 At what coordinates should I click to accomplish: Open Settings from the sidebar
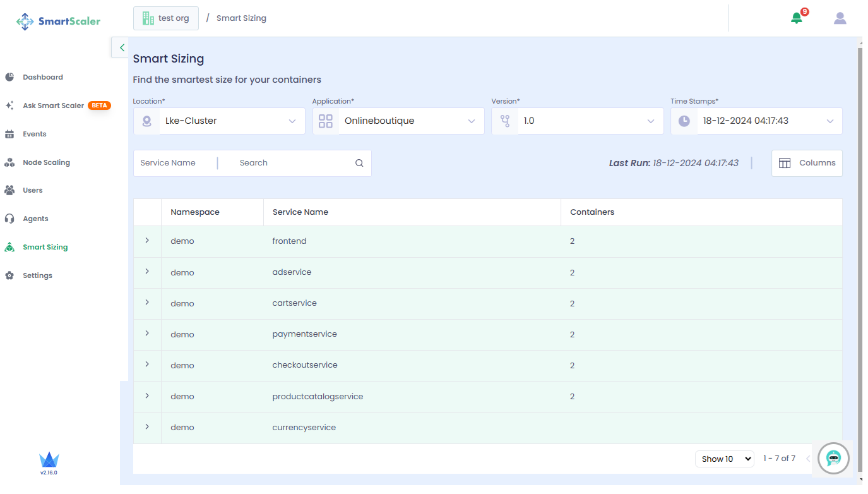point(37,275)
